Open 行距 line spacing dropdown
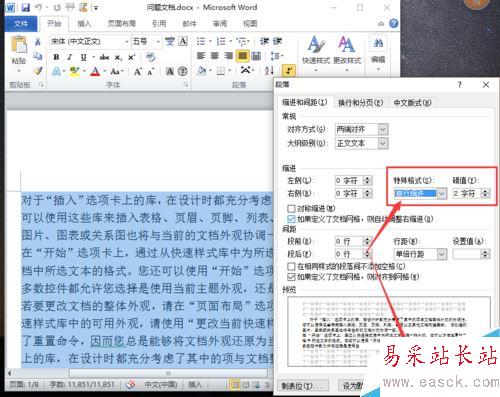This screenshot has height=397, width=500. coord(442,254)
